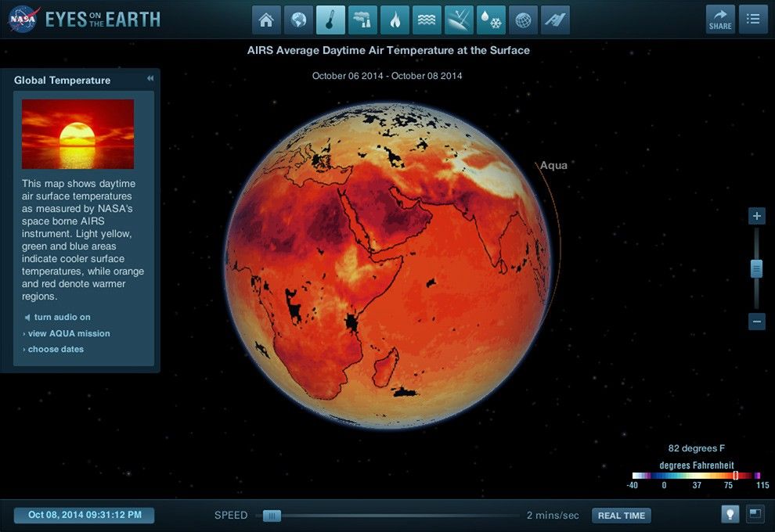Select the ice and snowflake dataset icon
This screenshot has width=775, height=532.
pyautogui.click(x=491, y=20)
